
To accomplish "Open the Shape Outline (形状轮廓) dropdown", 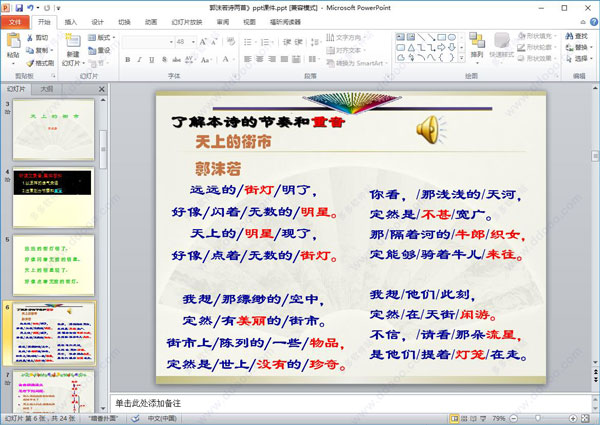I will [x=536, y=47].
